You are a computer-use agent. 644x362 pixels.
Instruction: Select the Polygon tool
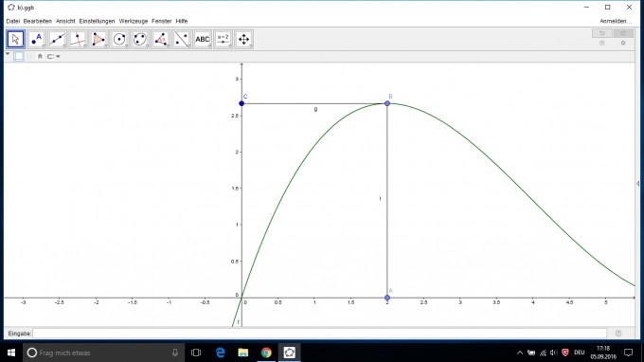pos(98,40)
